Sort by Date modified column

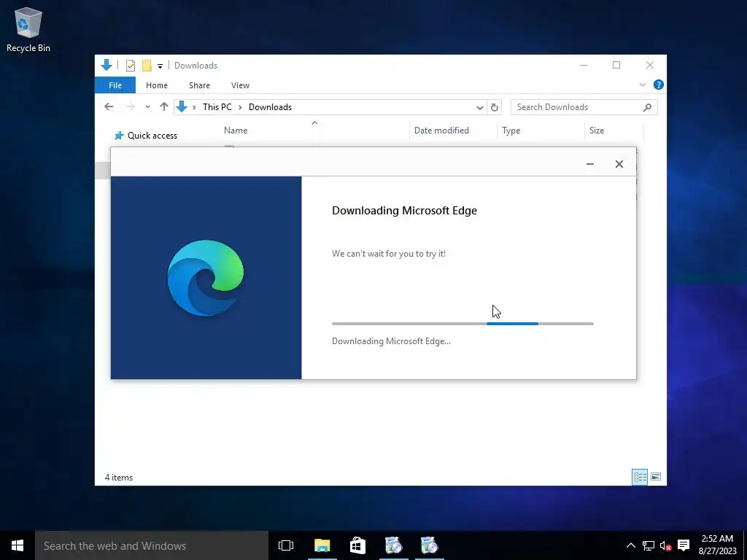pyautogui.click(x=441, y=131)
